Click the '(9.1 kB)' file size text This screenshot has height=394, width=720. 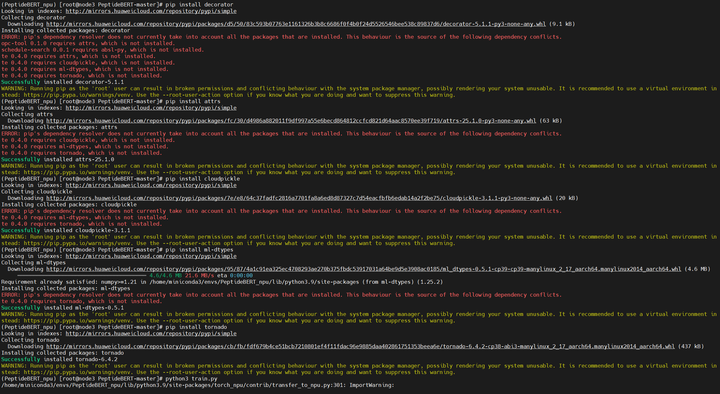[x=562, y=24]
